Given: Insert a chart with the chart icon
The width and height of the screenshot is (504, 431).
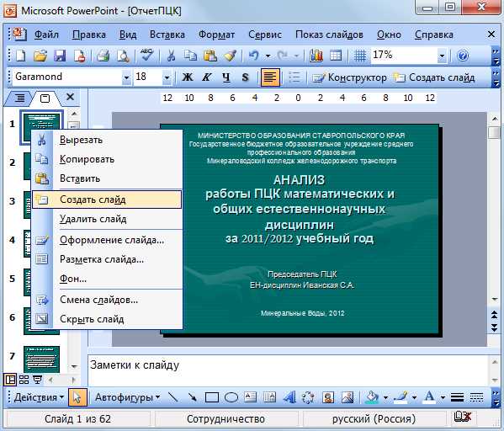Looking at the screenshot, I should [x=316, y=56].
